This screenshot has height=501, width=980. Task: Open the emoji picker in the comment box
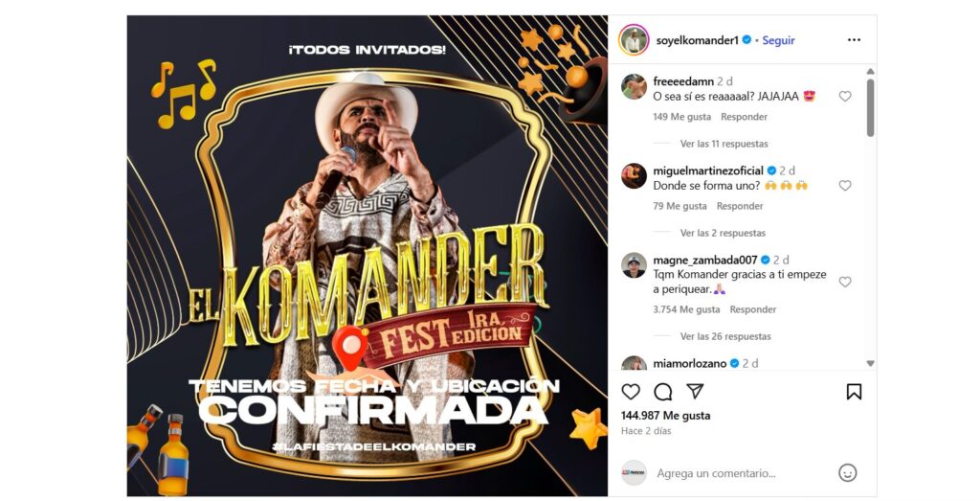coord(848,473)
